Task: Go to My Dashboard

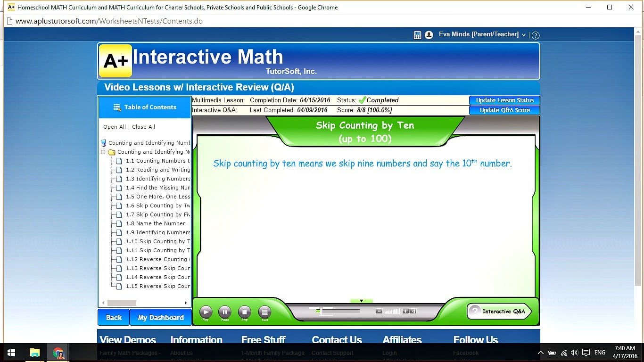Action: point(160,317)
